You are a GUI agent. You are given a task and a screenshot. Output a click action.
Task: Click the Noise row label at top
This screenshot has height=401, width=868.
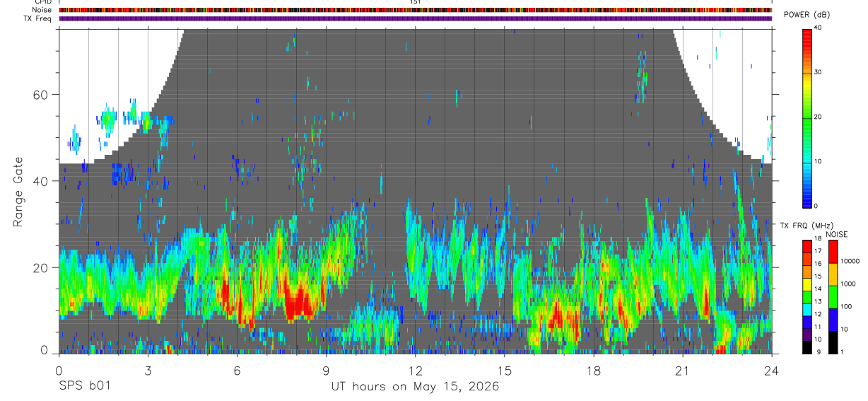[40, 10]
